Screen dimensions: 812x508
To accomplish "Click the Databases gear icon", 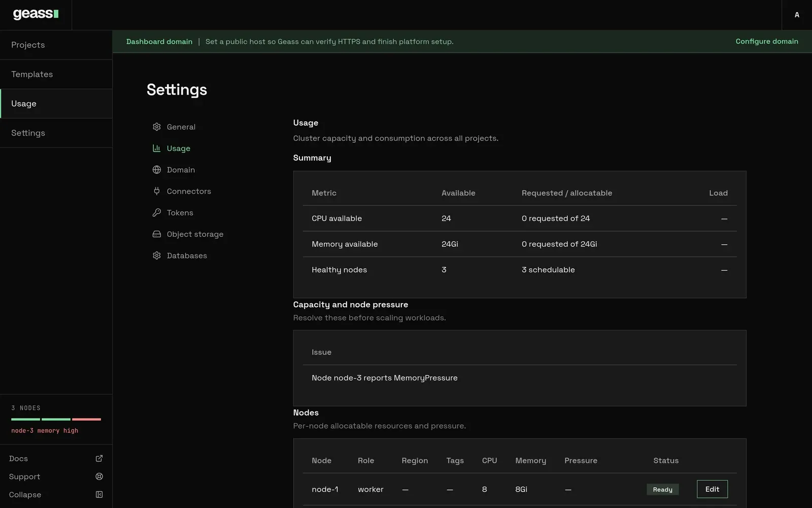I will click(x=157, y=256).
